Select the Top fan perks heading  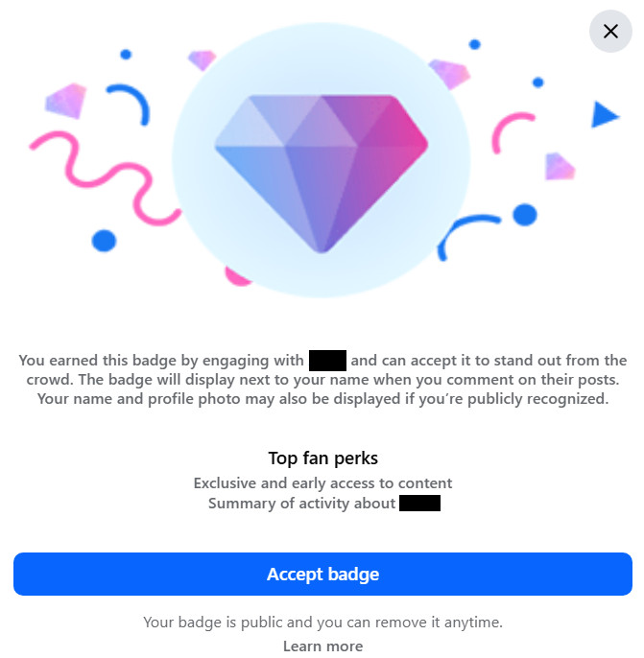[322, 458]
